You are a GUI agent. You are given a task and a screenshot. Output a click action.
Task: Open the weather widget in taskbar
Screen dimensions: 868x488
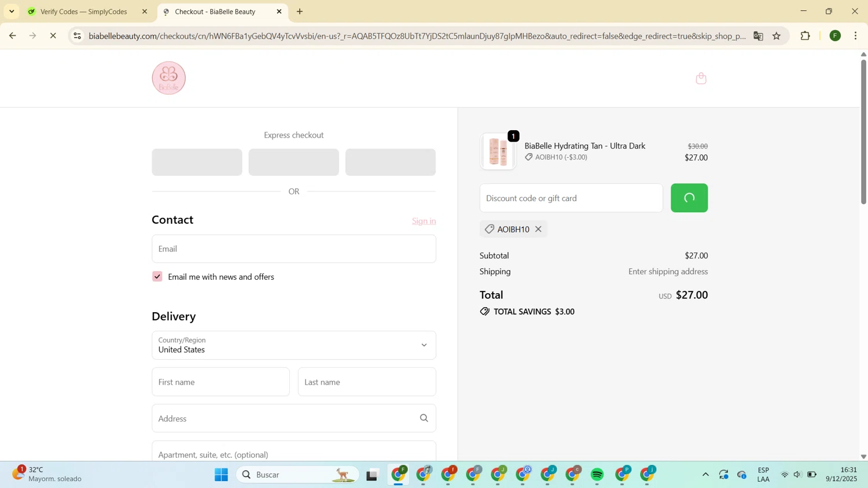pyautogui.click(x=47, y=474)
